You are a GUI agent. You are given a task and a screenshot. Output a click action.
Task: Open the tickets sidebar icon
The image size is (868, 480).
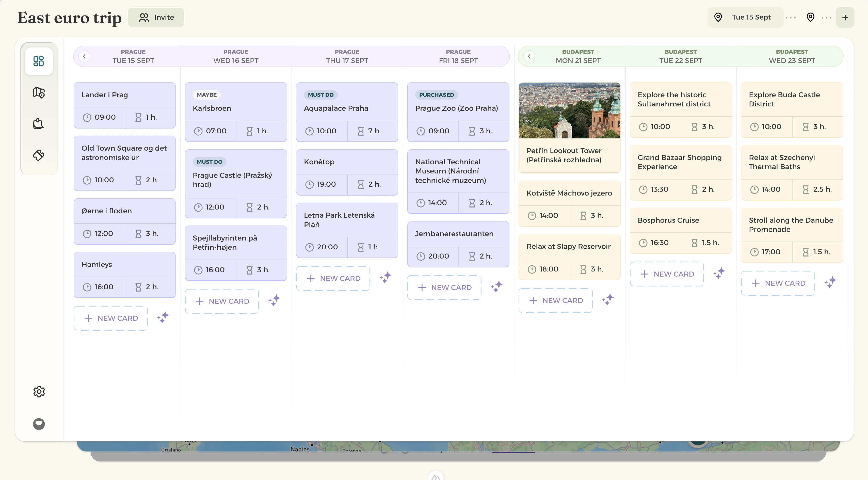coord(39,155)
